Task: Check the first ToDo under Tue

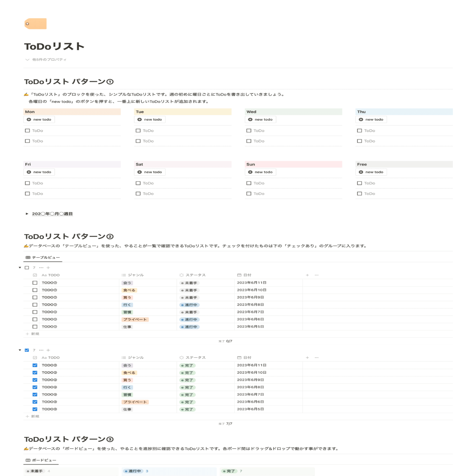Action: coord(138,131)
